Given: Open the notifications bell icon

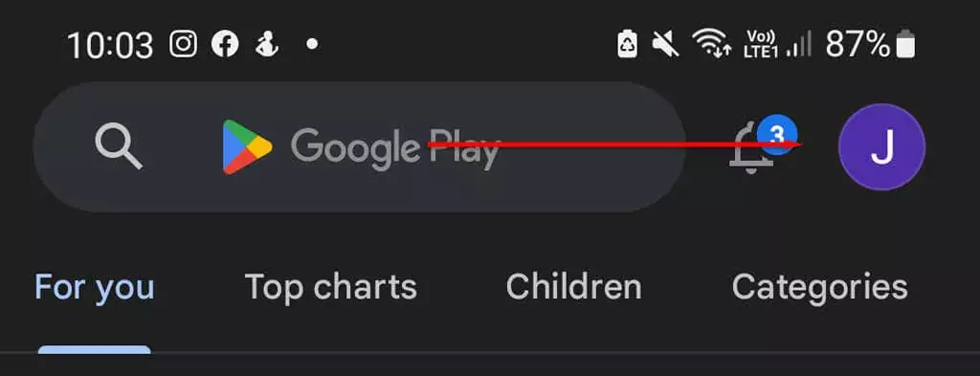Looking at the screenshot, I should coord(752,150).
